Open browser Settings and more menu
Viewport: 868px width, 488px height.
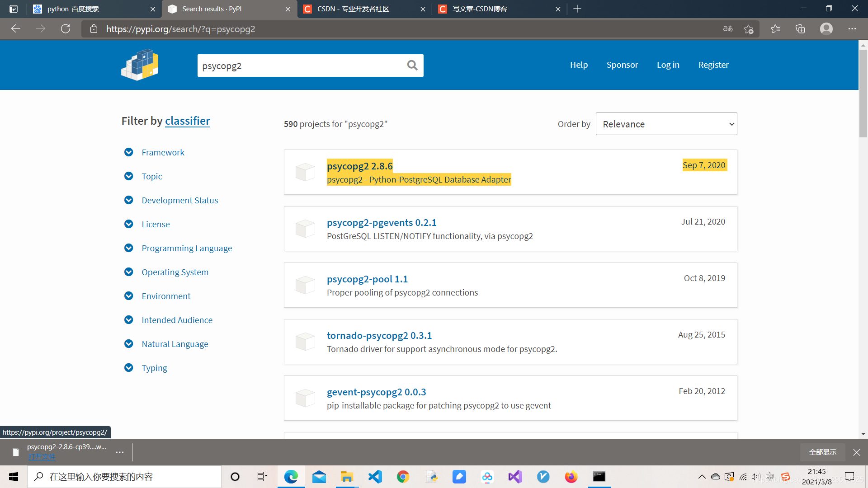coord(852,29)
